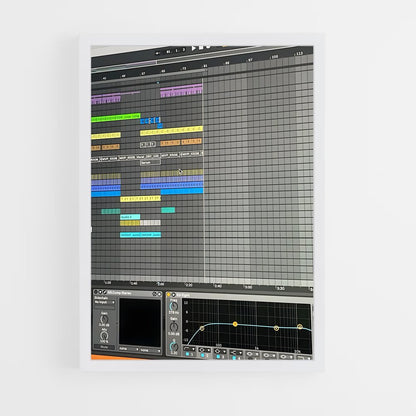Click the save preset icon on the compressor

click(x=155, y=294)
